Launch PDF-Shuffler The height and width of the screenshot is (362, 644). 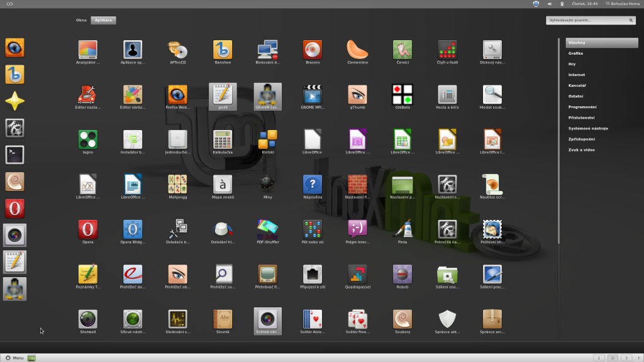coord(267,231)
